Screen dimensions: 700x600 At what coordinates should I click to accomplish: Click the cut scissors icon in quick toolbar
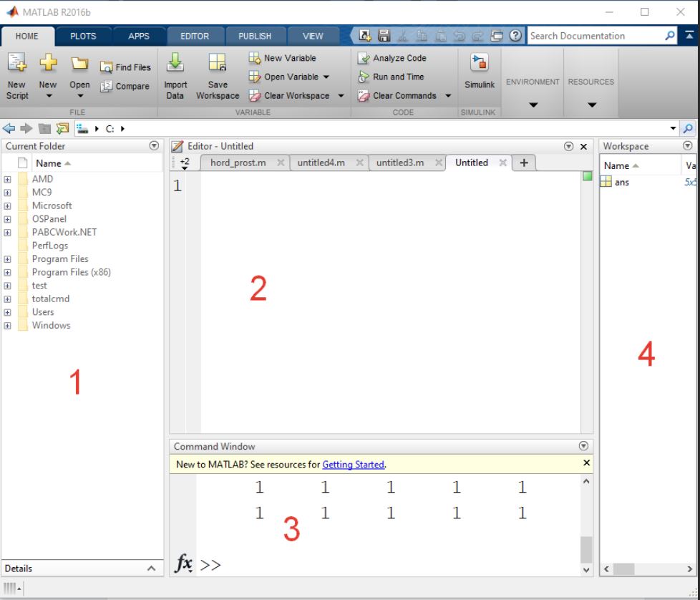pyautogui.click(x=403, y=36)
